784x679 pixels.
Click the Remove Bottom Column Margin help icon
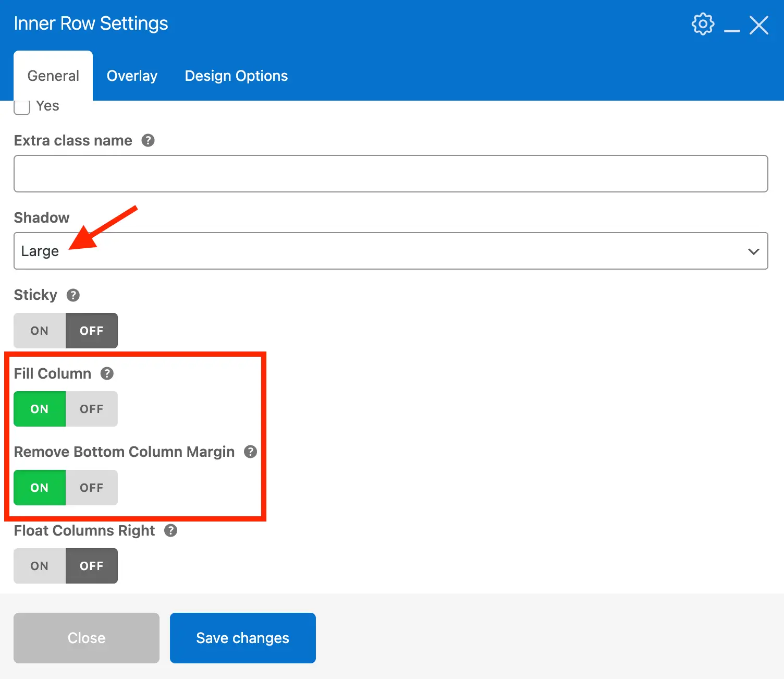click(250, 452)
